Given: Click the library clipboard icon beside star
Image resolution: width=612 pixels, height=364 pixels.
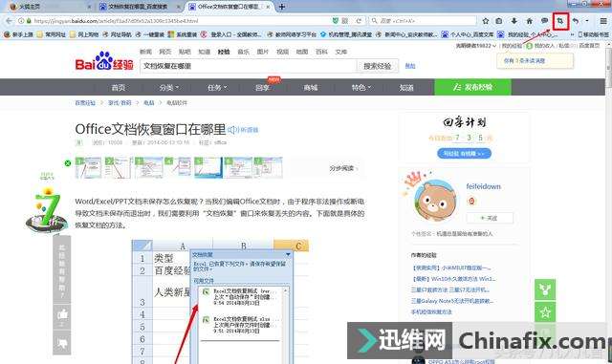Looking at the screenshot, I should point(499,21).
